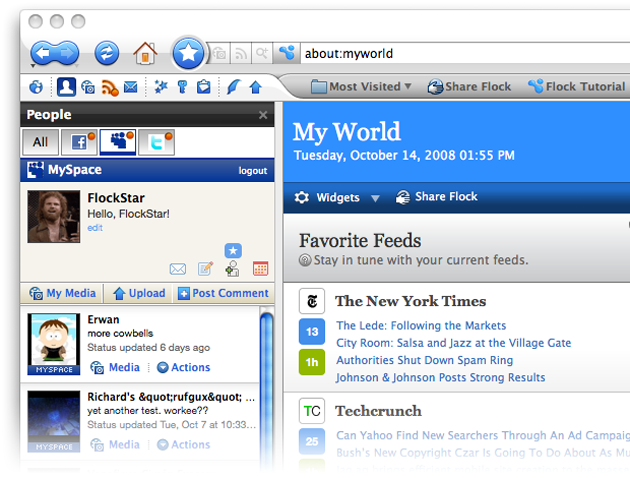This screenshot has height=478, width=630.
Task: Expand the Widgets dropdown in My World
Action: coord(337,198)
